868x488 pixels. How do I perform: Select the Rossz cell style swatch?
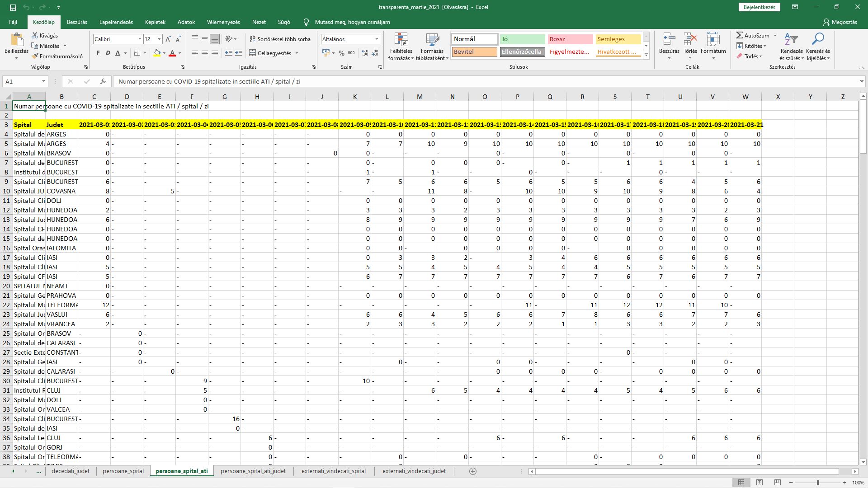[x=570, y=39]
